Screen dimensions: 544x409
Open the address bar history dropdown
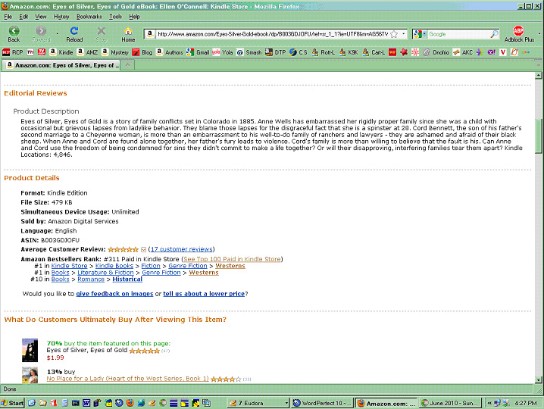coord(403,34)
